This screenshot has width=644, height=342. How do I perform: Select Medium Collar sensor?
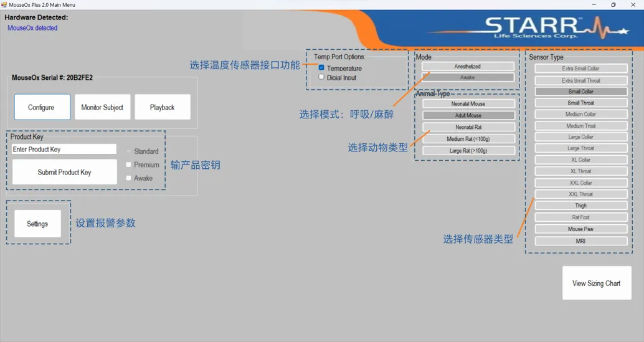coord(580,114)
